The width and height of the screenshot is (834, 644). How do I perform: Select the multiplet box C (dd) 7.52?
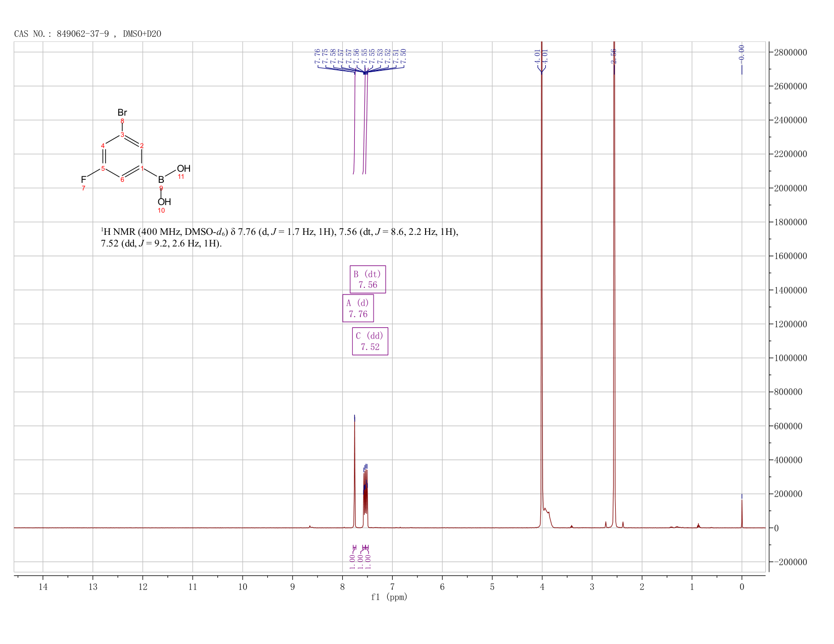[370, 341]
